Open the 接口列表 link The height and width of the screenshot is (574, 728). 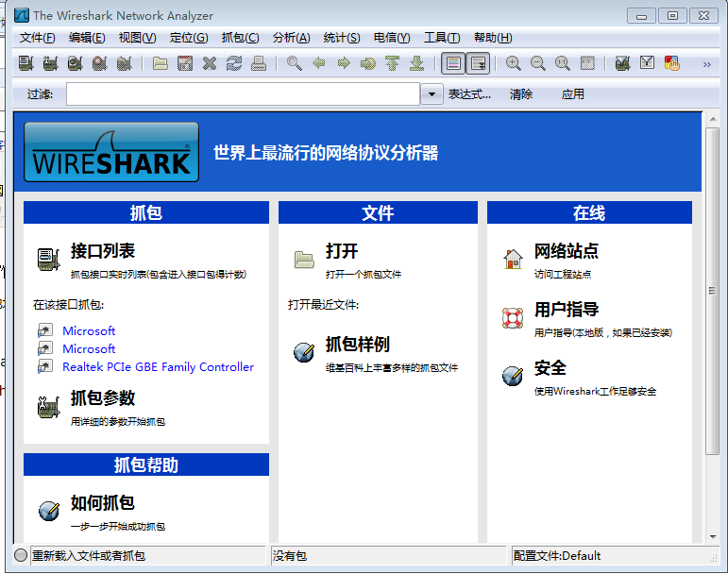pyautogui.click(x=103, y=251)
